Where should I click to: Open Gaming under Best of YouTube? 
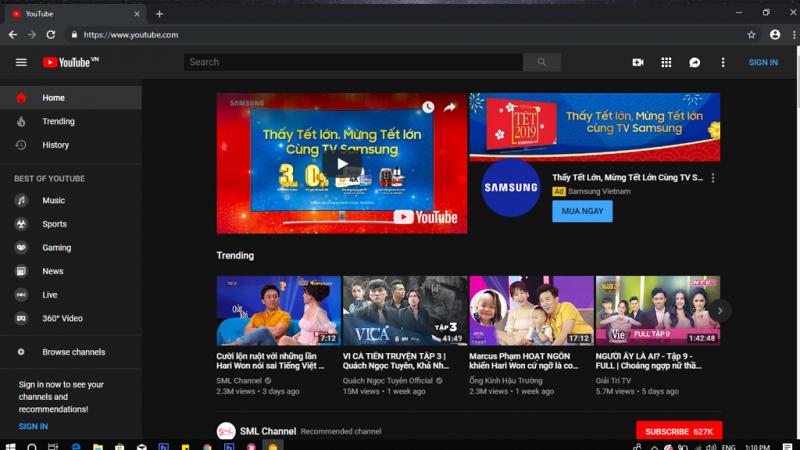point(71,247)
